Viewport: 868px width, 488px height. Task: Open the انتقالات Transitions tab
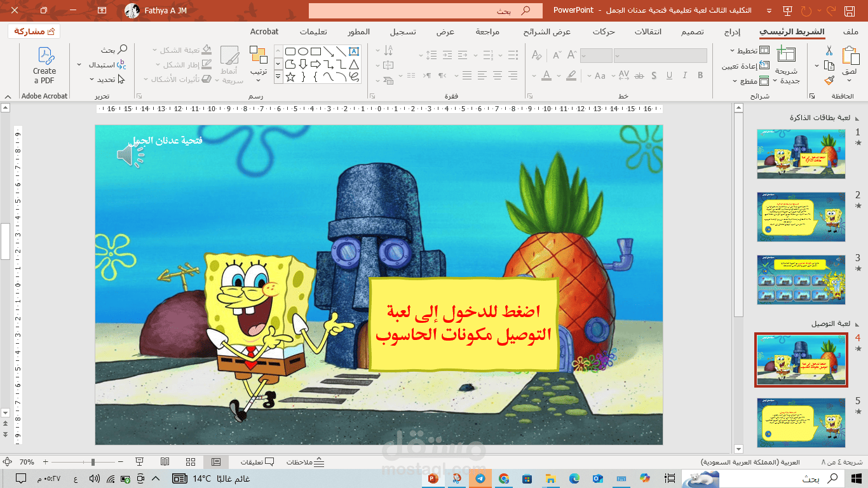click(649, 32)
